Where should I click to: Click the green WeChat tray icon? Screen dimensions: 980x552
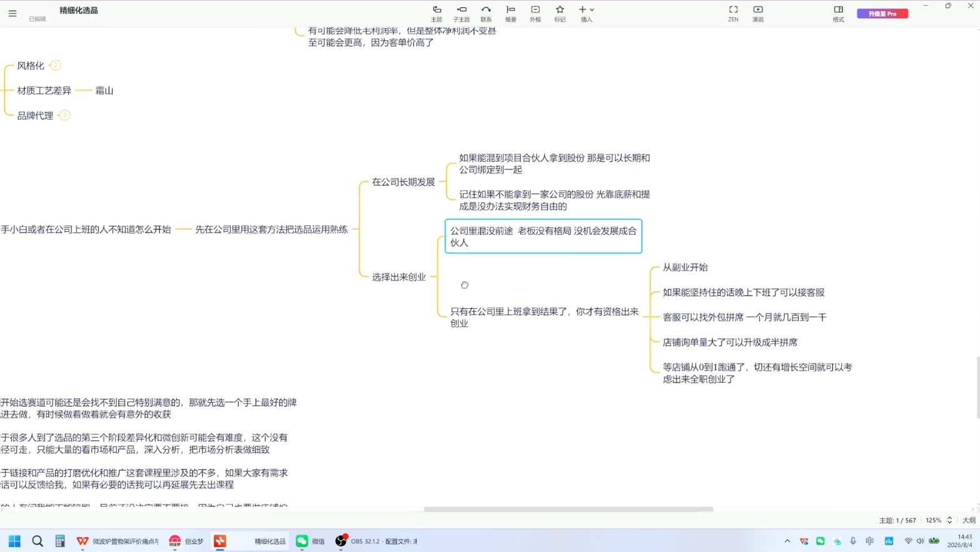pyautogui.click(x=821, y=541)
